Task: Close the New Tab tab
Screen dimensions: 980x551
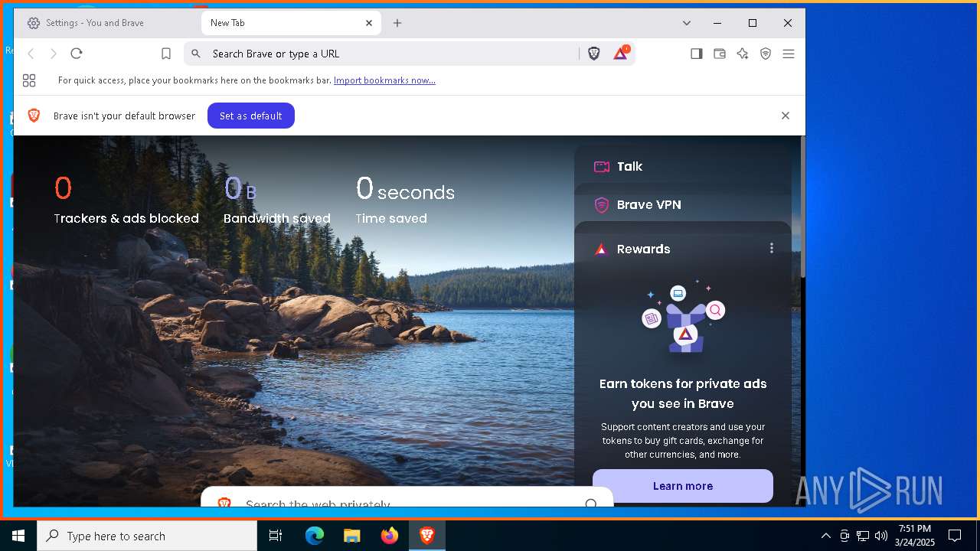Action: tap(369, 23)
